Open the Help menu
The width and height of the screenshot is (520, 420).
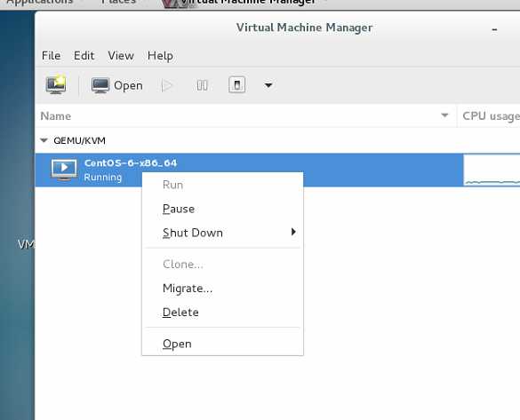[160, 56]
